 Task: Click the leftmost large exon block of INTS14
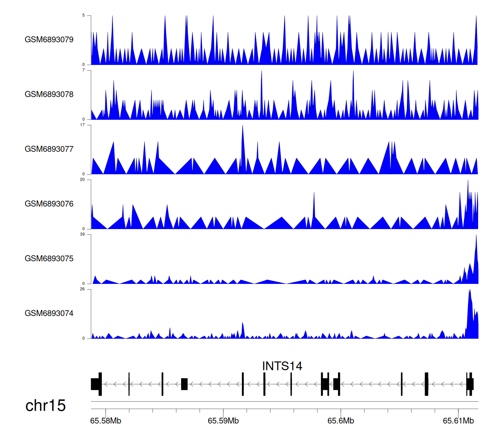pyautogui.click(x=96, y=384)
